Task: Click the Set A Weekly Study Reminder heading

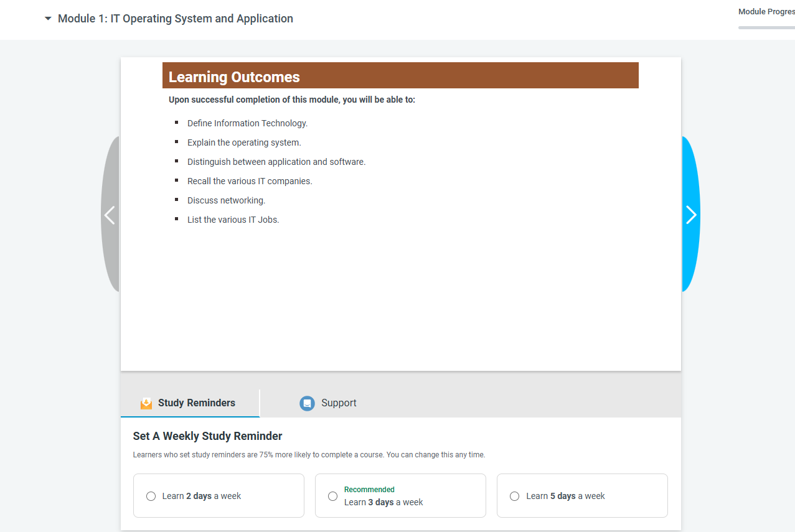Action: (x=208, y=436)
